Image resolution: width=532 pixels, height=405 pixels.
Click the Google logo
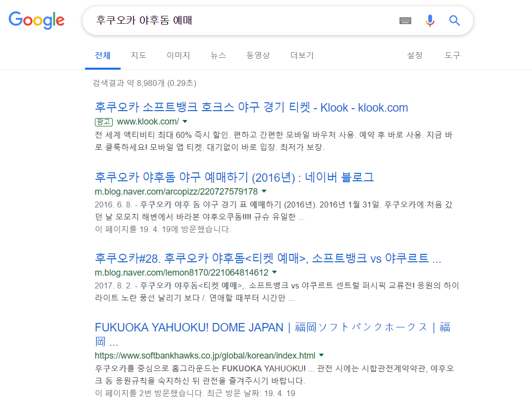point(37,20)
